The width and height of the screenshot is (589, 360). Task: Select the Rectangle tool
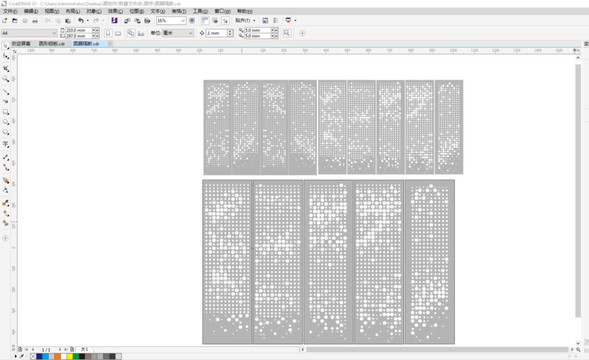[x=6, y=112]
